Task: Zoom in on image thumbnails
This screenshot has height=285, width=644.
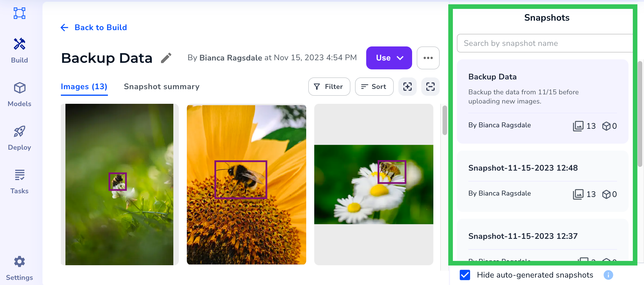Action: tap(407, 87)
